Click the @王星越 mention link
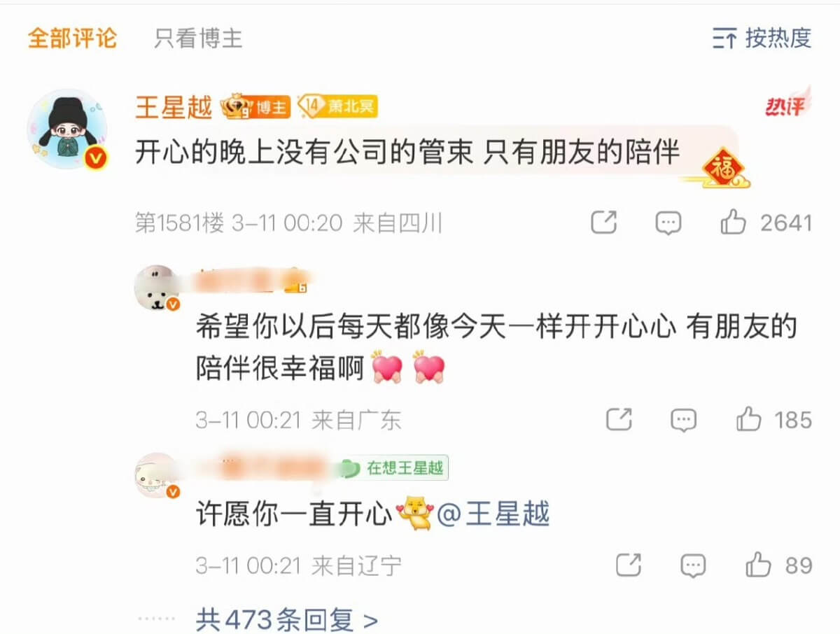The width and height of the screenshot is (840, 634). coord(493,515)
